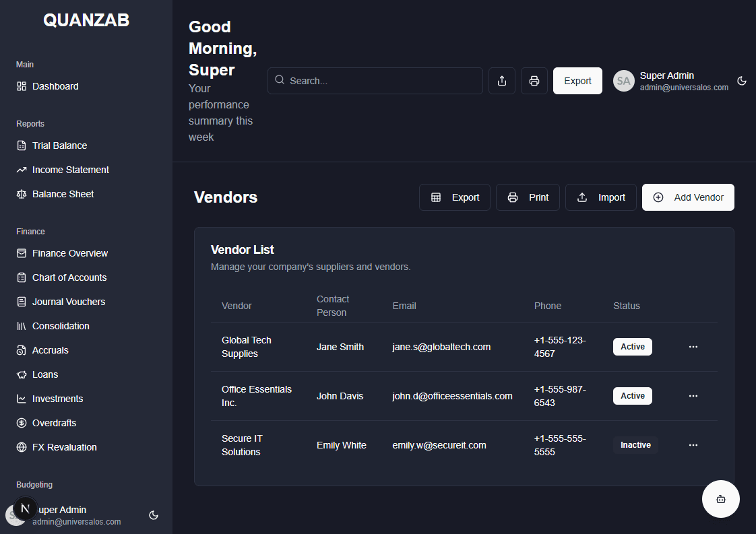
Task: Click the Income Statement trend icon
Action: [x=21, y=170]
